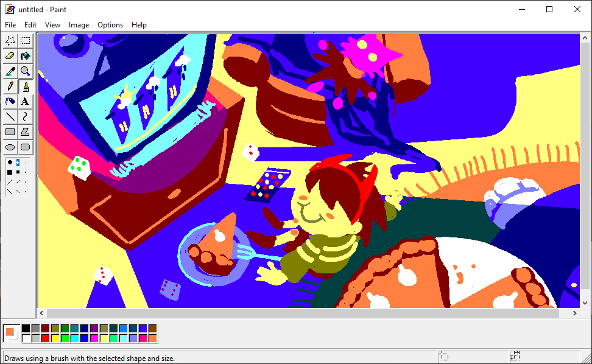This screenshot has height=364, width=592.
Task: Select the Free-Form Select tool
Action: 10,40
